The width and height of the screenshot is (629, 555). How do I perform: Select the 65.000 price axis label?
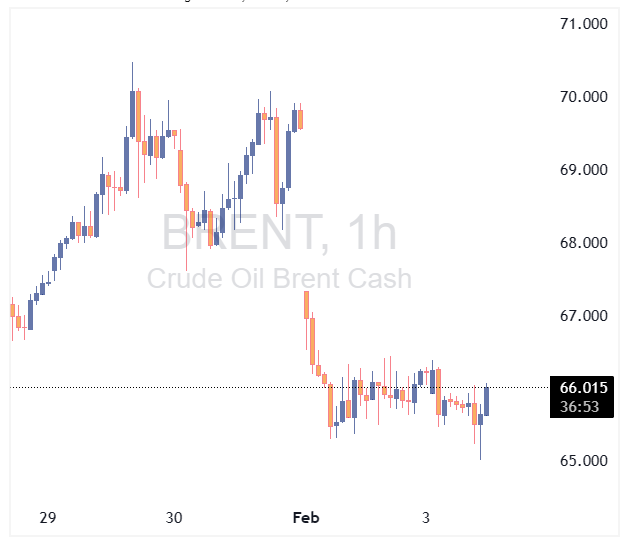[583, 461]
